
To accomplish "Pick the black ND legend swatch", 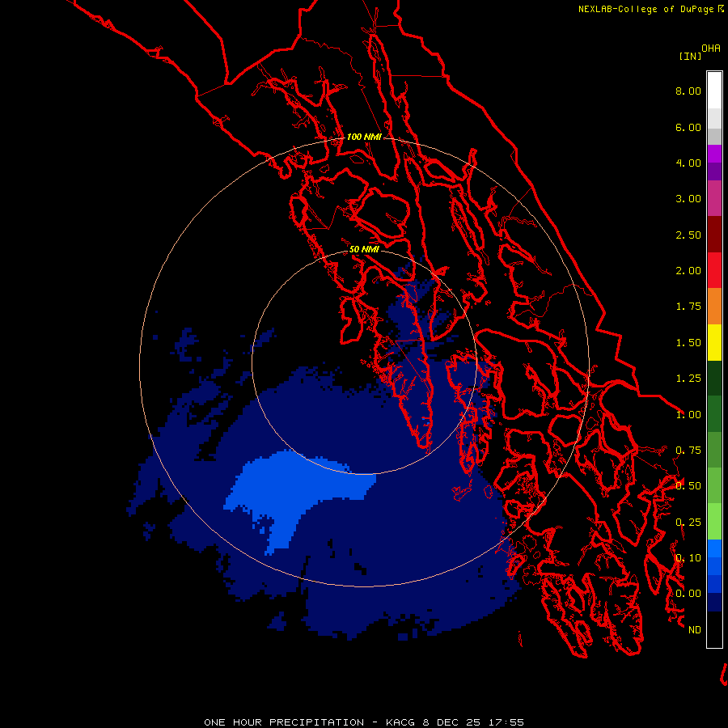I will [x=714, y=629].
